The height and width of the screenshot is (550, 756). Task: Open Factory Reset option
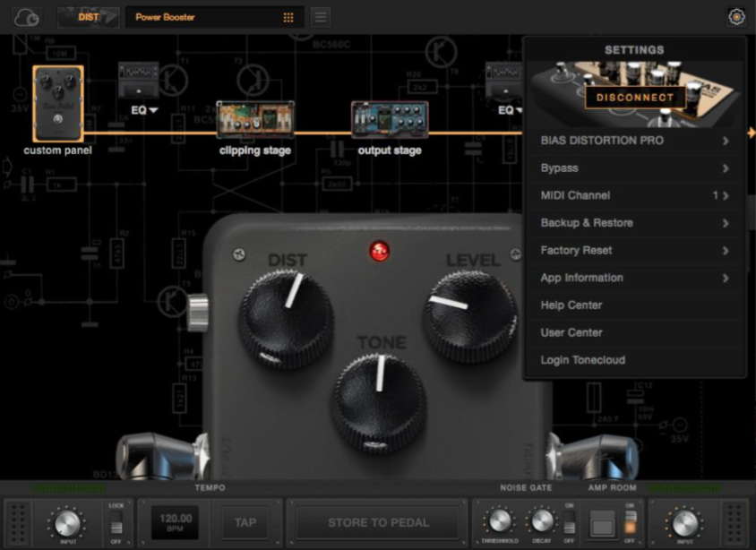tap(634, 251)
